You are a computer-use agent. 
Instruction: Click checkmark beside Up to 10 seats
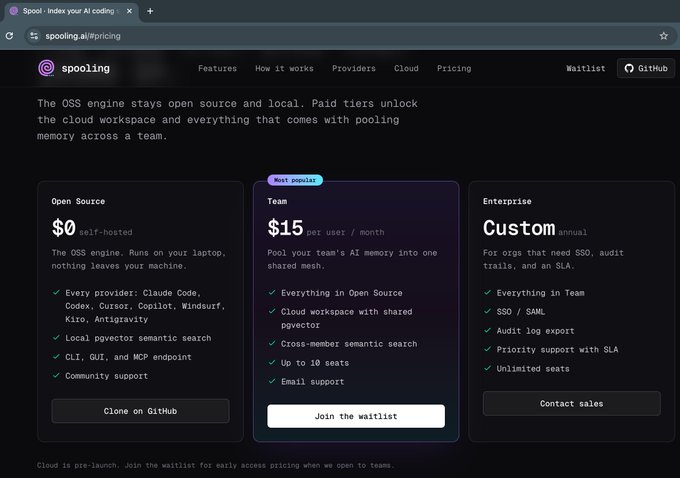(x=272, y=362)
